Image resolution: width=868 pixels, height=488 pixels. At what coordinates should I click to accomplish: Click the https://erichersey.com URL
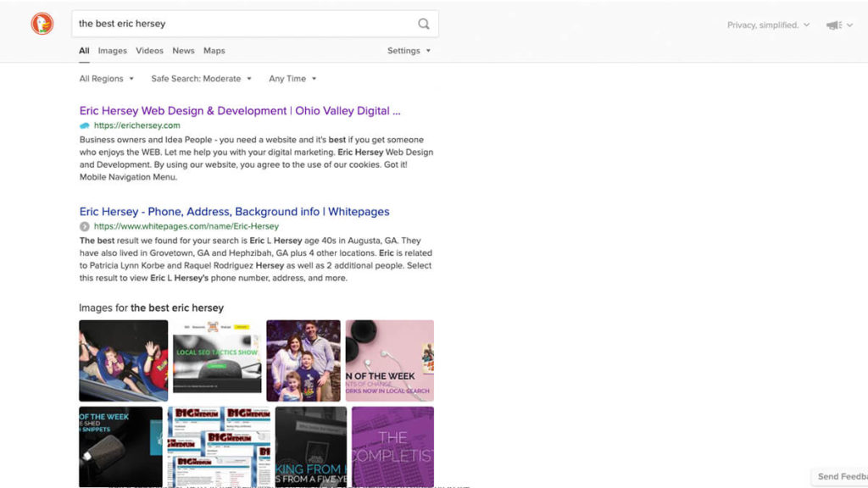(x=136, y=125)
